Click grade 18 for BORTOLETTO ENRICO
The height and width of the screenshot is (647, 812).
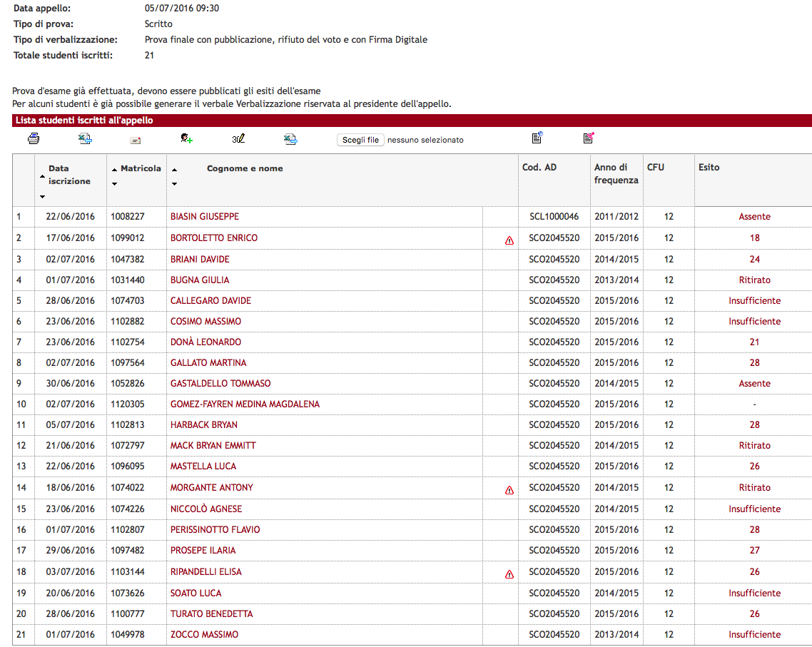(x=754, y=238)
